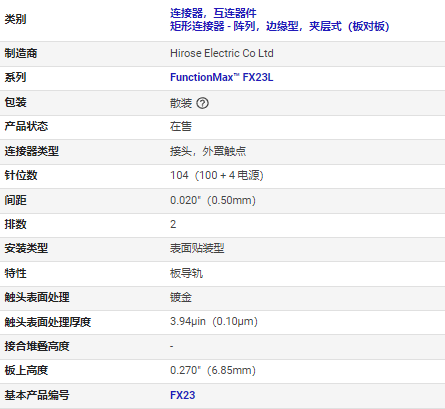Click the 表面贴装型 mounting type value

tap(197, 248)
